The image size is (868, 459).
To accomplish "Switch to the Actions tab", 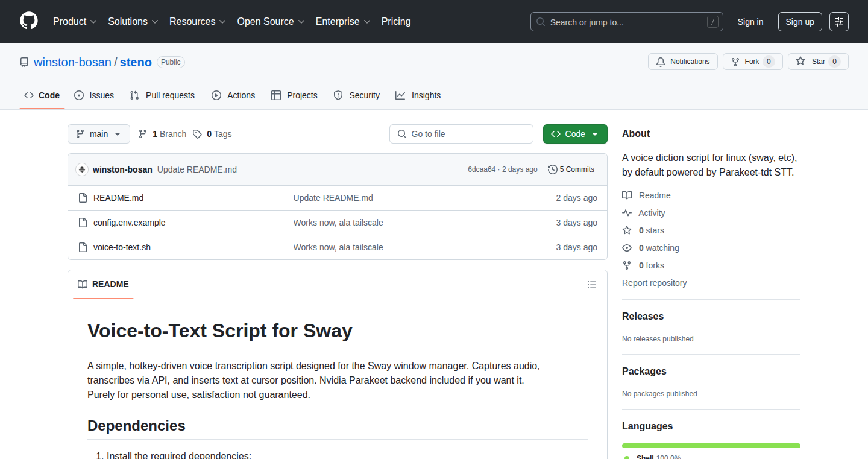I will (x=233, y=95).
